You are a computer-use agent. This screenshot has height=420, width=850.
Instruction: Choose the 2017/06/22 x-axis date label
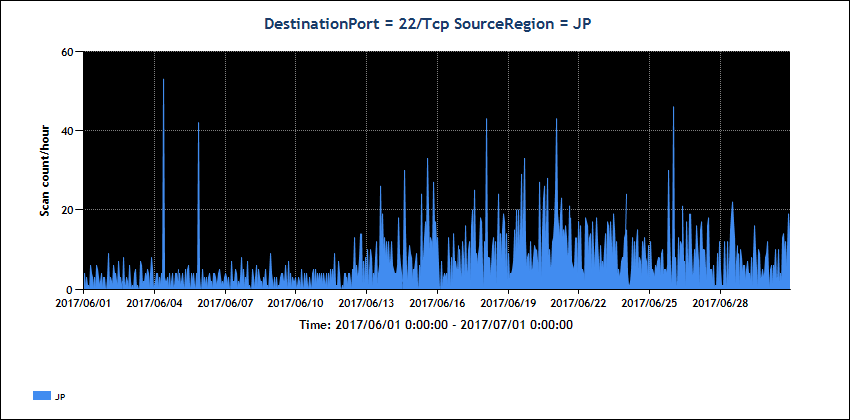click(x=579, y=303)
